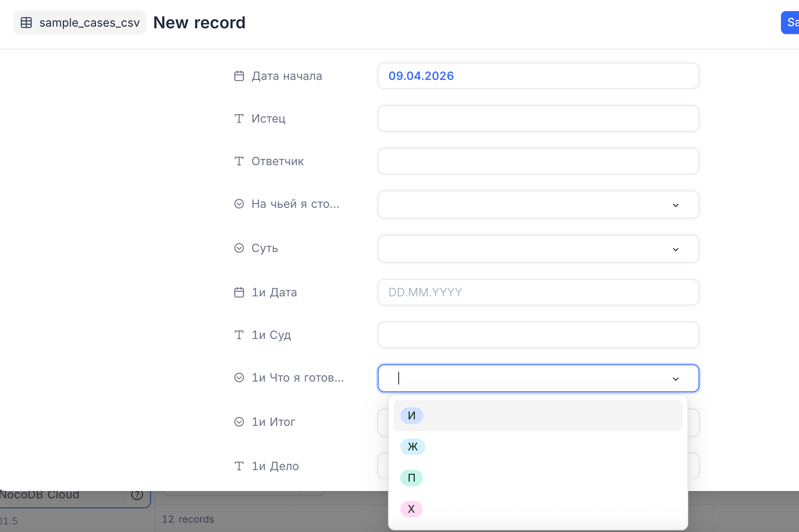799x532 pixels.
Task: Click the Дата начала field label
Action: [x=287, y=76]
